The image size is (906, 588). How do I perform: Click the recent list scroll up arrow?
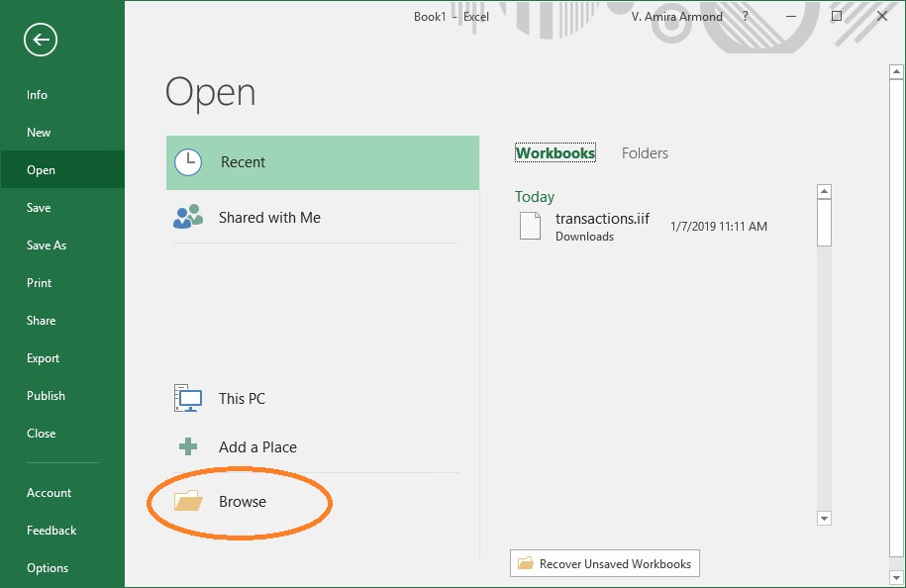pyautogui.click(x=824, y=191)
